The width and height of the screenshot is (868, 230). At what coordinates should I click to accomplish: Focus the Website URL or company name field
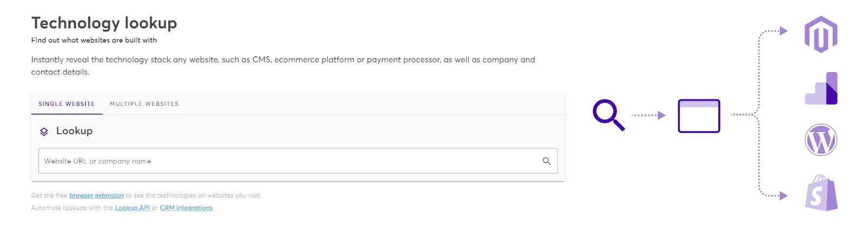288,161
